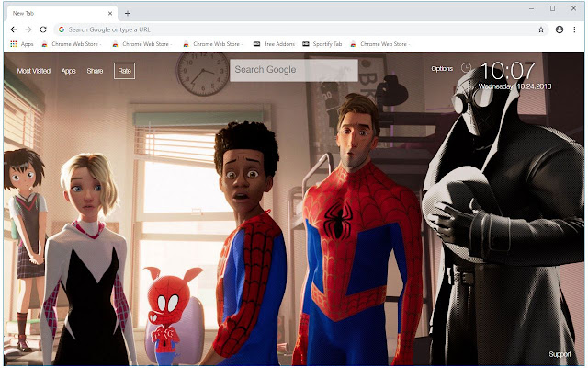Viewport: 588px width, 368px height.
Task: Open Chrome's three-dot menu
Action: [574, 29]
